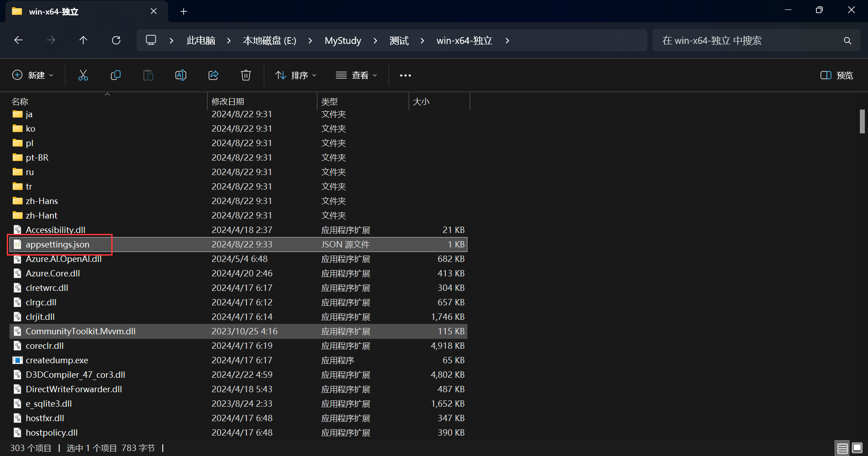Open the 新建 dropdown menu
Screen dimensions: 868x456
33,75
